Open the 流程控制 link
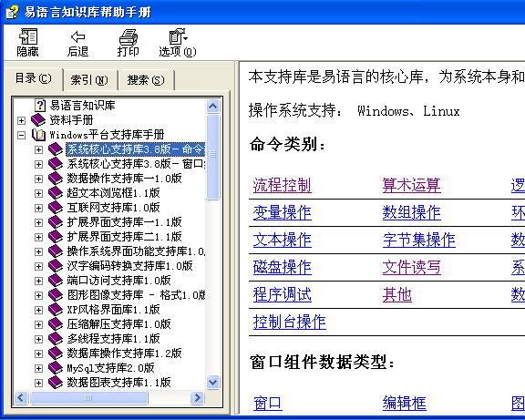Viewport: 525px width, 420px height. (x=283, y=186)
